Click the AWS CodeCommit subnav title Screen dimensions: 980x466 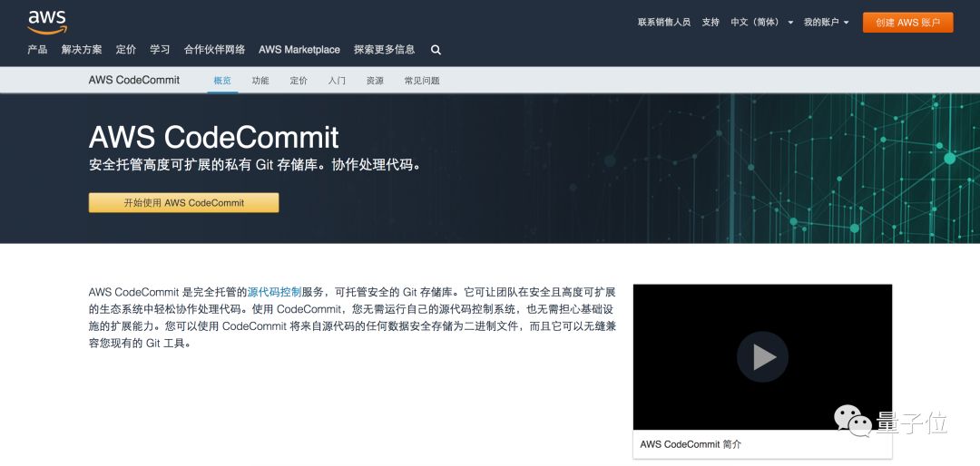click(x=134, y=80)
